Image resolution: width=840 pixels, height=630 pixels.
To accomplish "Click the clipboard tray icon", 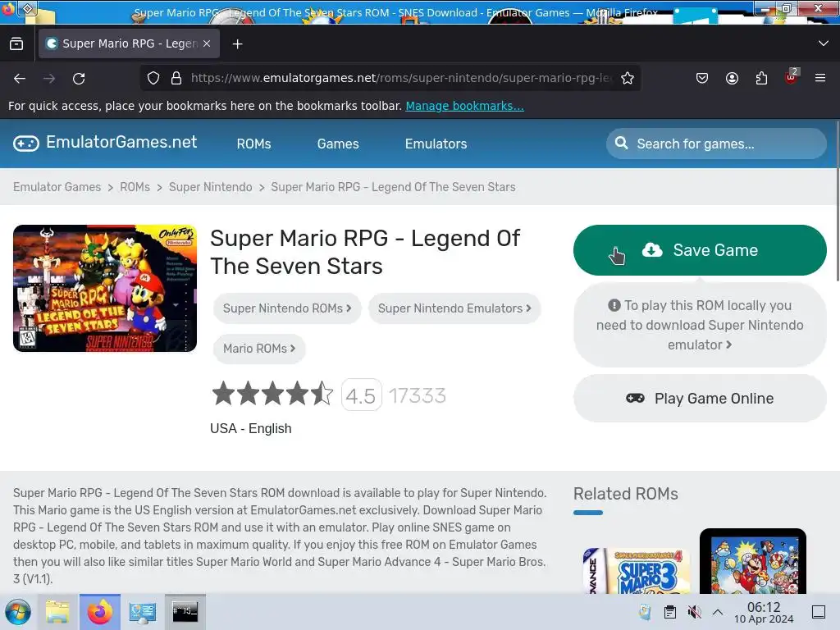I will 669,612.
